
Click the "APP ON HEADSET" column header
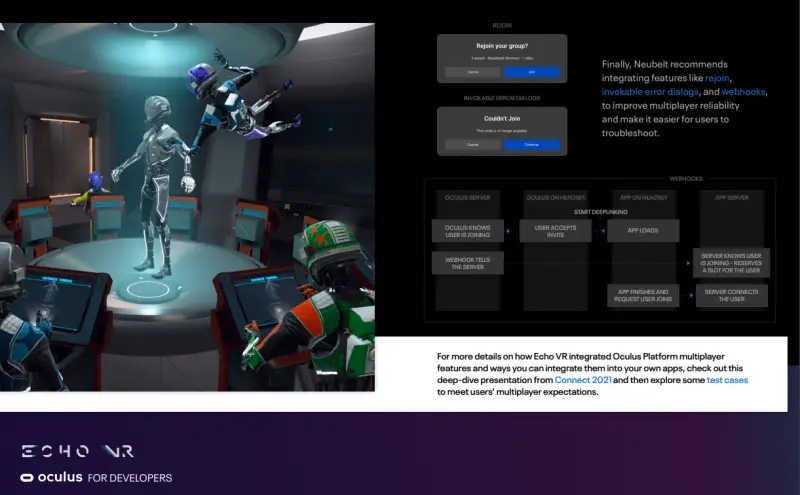pos(643,197)
